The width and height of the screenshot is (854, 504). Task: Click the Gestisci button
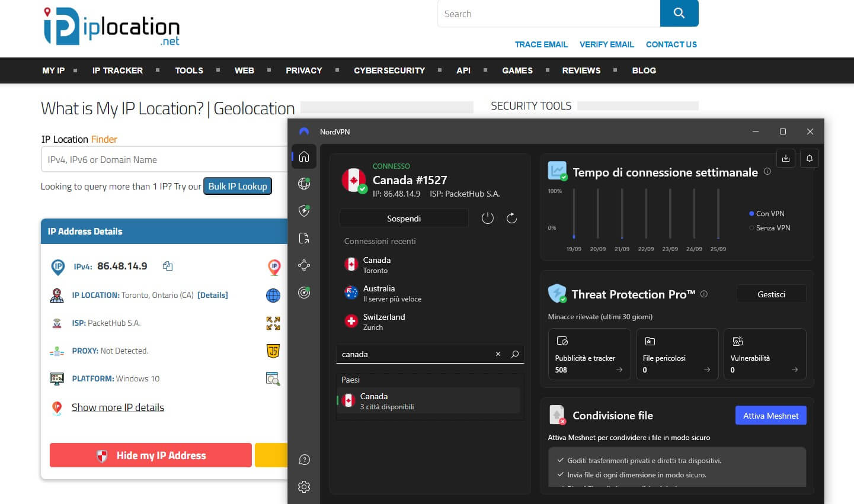[x=772, y=294]
